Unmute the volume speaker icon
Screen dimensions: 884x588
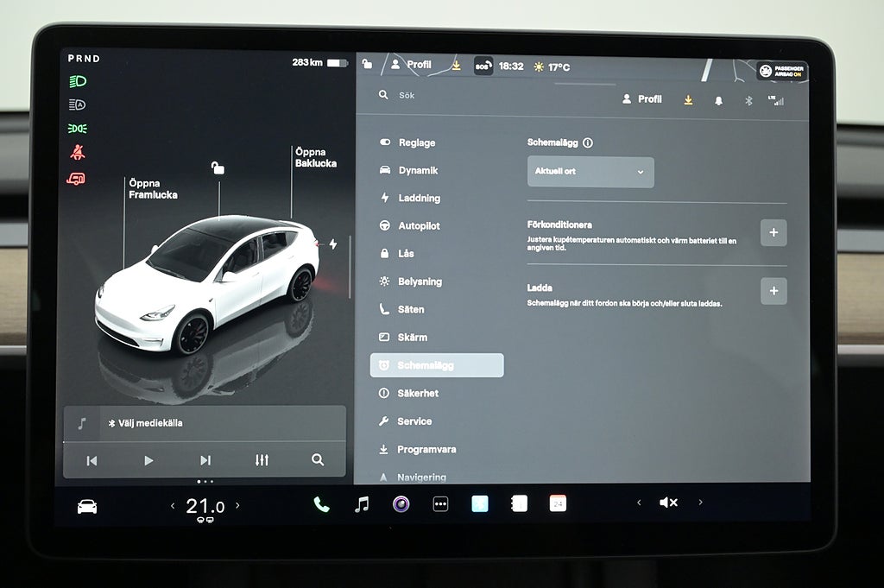click(x=668, y=503)
